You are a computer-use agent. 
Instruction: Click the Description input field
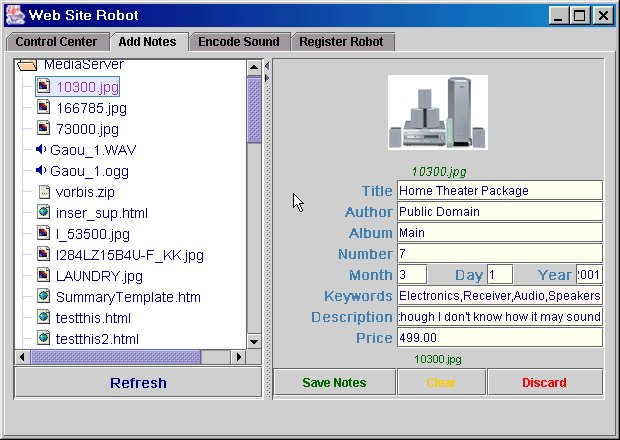[500, 317]
